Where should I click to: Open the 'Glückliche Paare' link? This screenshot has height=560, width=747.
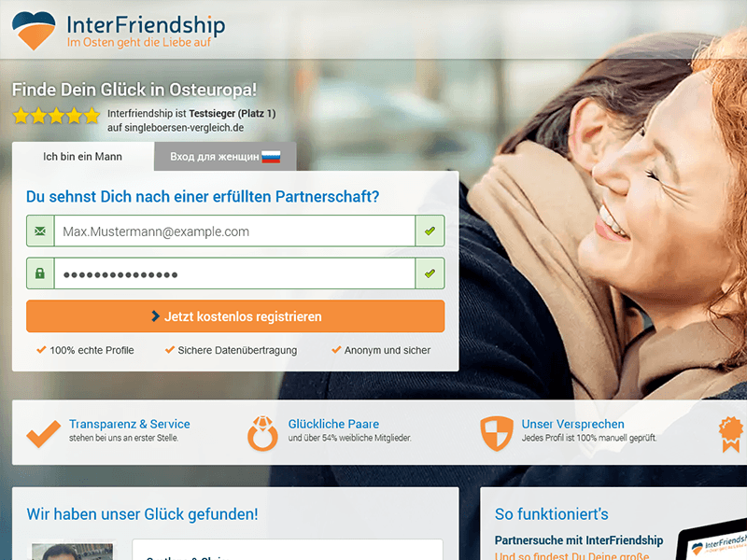pos(333,424)
